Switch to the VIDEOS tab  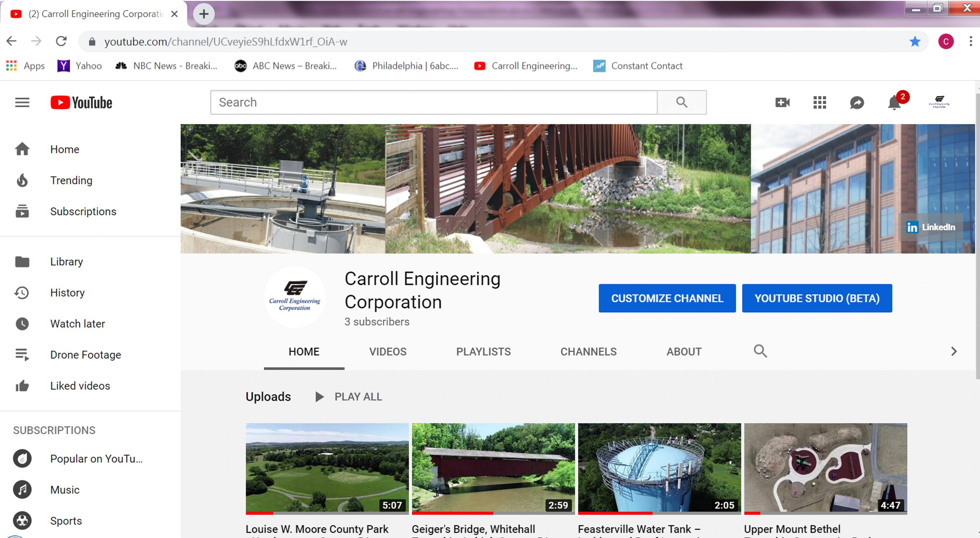click(x=388, y=351)
